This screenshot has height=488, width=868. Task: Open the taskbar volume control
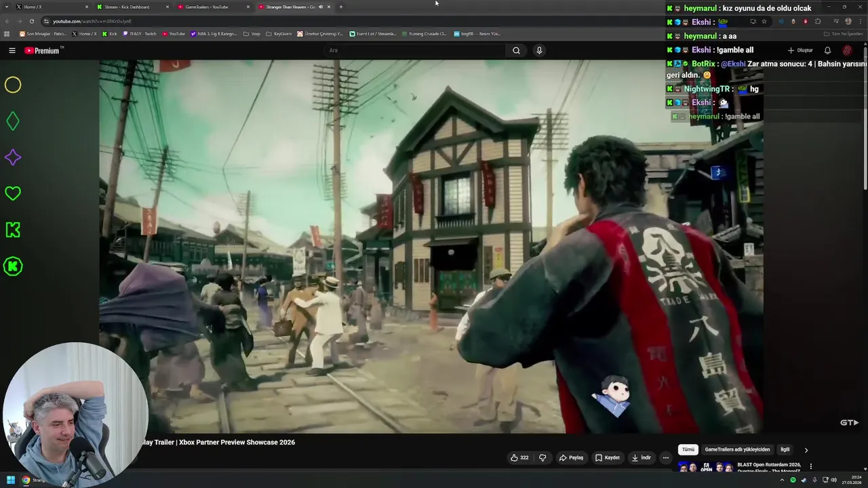(833, 480)
